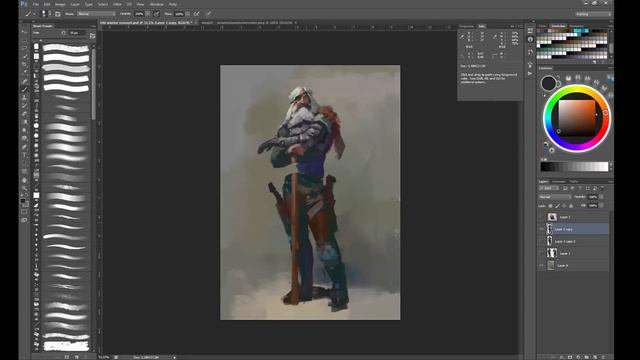Toggle visibility of Layer 1 copy

(x=542, y=229)
